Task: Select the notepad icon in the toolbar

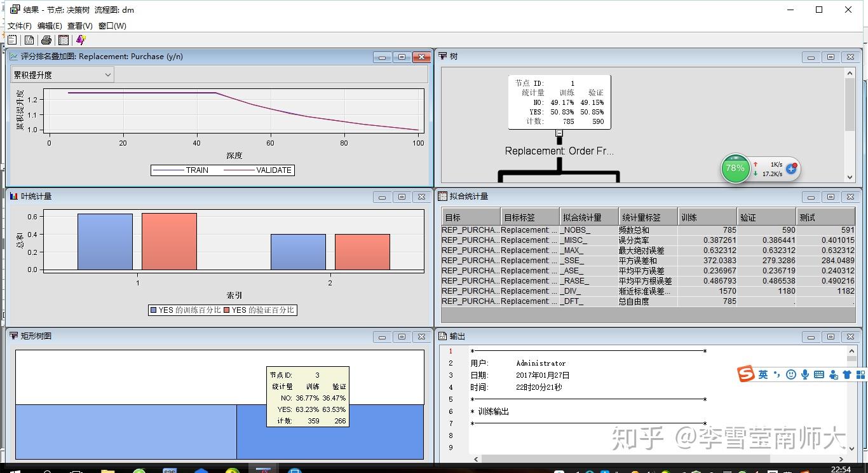Action: click(x=12, y=39)
